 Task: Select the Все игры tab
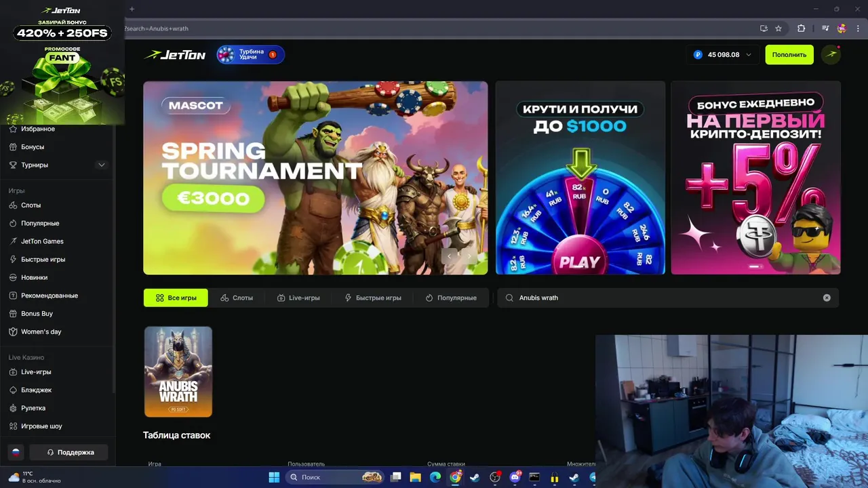pyautogui.click(x=176, y=298)
